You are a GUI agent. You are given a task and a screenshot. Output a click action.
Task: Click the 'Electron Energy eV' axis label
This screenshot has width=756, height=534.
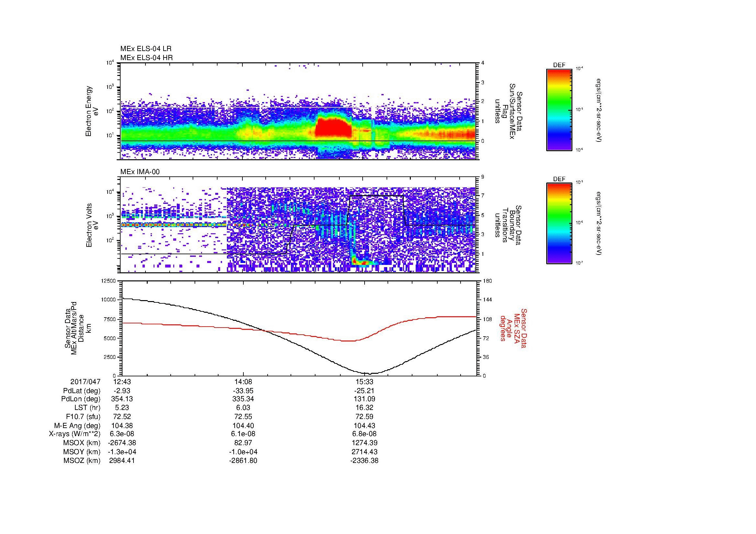[x=92, y=111]
